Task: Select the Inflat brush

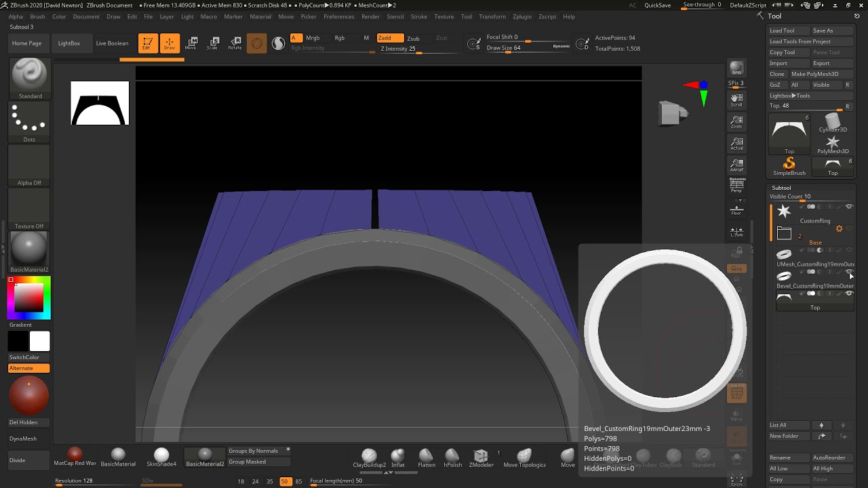Action: point(398,457)
